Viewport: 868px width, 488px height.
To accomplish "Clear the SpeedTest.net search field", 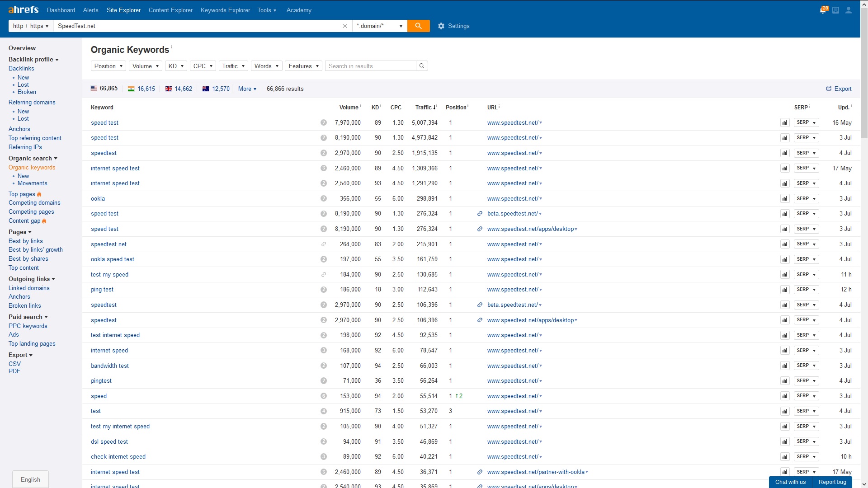I will (x=345, y=26).
